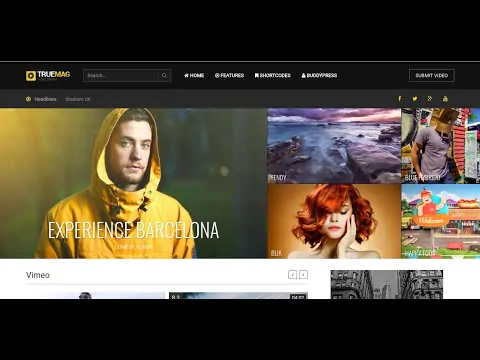Viewport: 480px width, 360px height.
Task: Focus the Search input field
Action: point(121,76)
